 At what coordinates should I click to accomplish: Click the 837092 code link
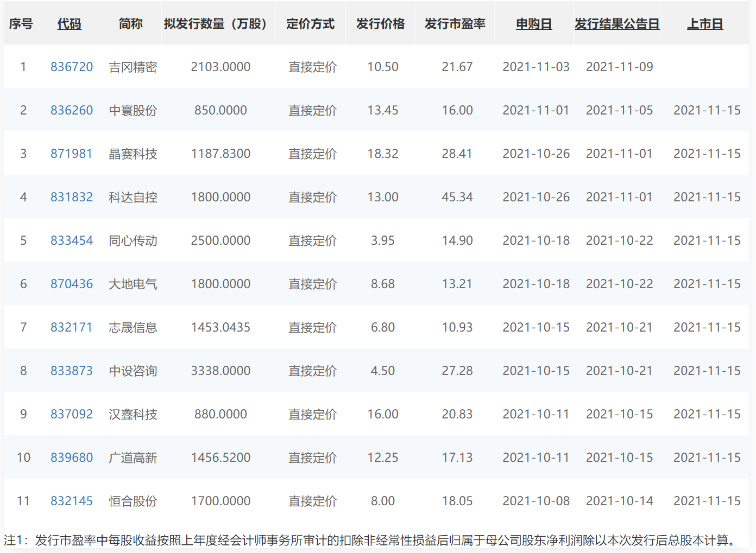tap(72, 414)
